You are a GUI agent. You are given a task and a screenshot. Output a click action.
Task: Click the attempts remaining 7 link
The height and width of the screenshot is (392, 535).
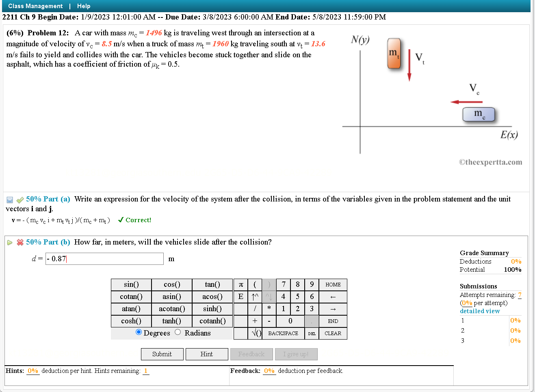tap(519, 295)
